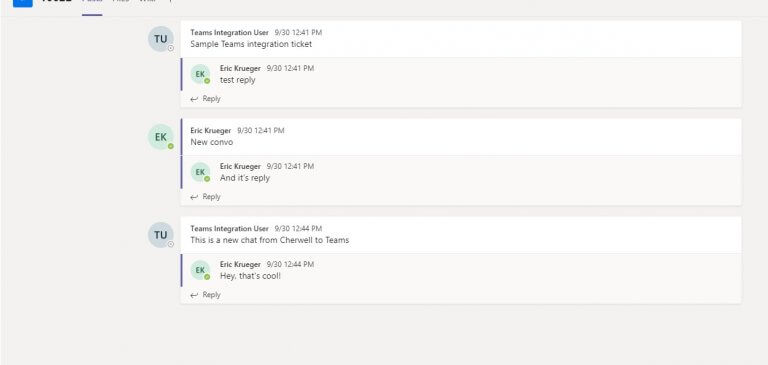
Task: Click Eric Krueger's avatar on test reply
Action: pos(200,74)
